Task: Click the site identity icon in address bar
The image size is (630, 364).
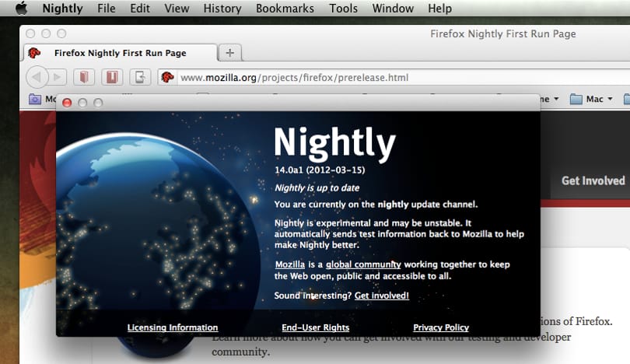Action: [167, 77]
